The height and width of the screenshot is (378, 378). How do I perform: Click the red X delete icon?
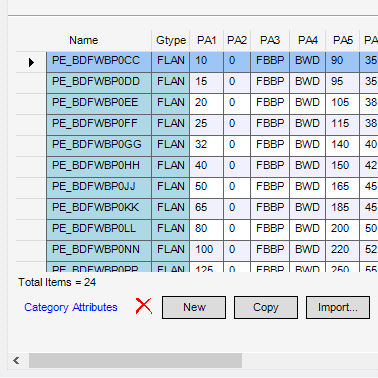pos(144,306)
